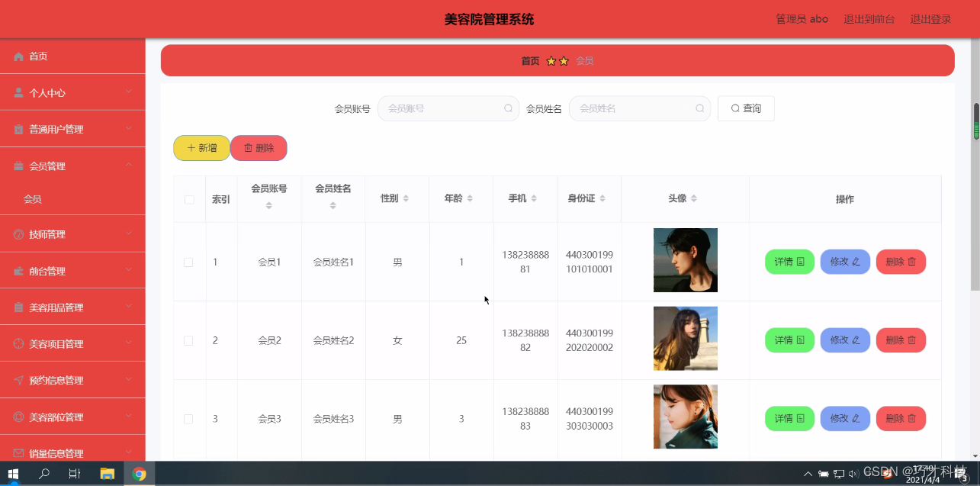The image size is (980, 486).
Task: Expand 技师管理 sidebar menu
Action: 72,234
